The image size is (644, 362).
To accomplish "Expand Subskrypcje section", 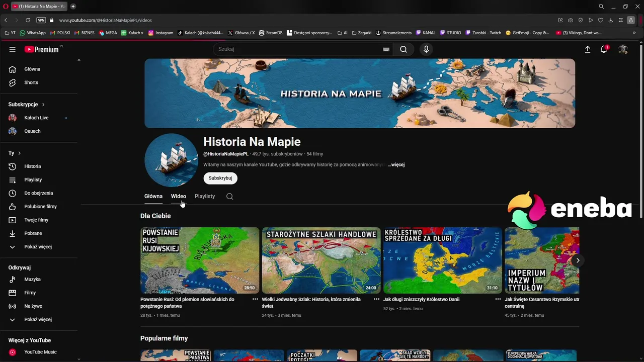I will tap(27, 105).
